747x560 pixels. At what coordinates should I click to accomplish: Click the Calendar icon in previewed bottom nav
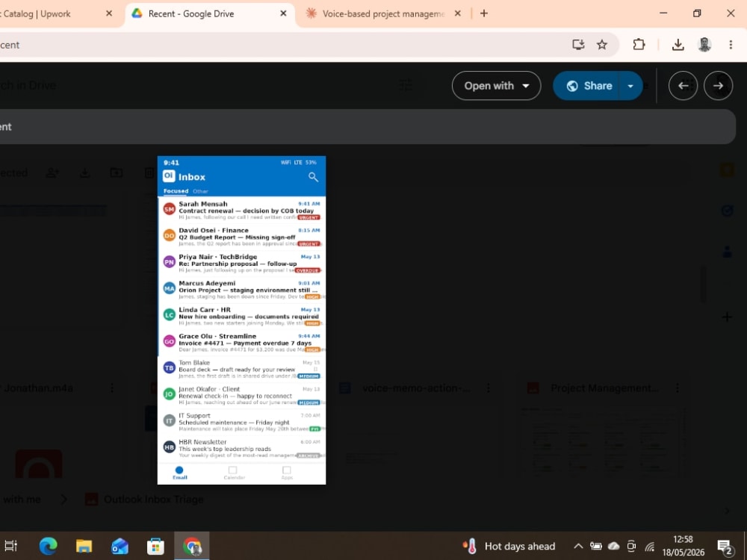coord(234,473)
